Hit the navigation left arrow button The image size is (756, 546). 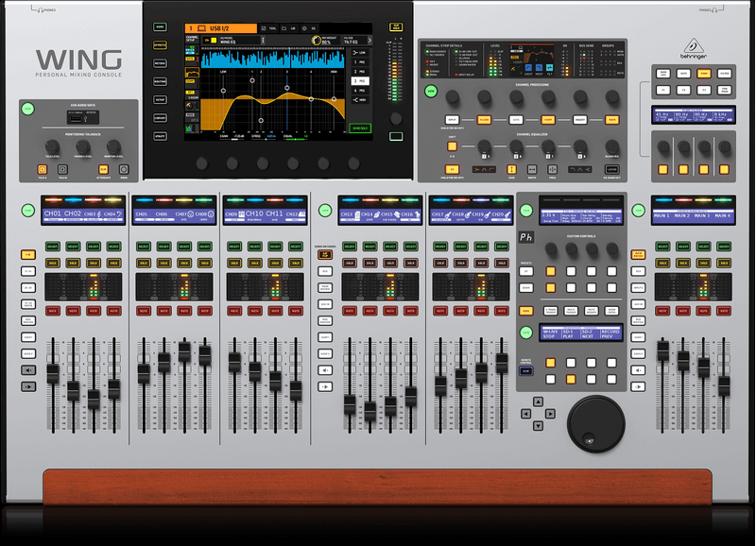coord(525,414)
